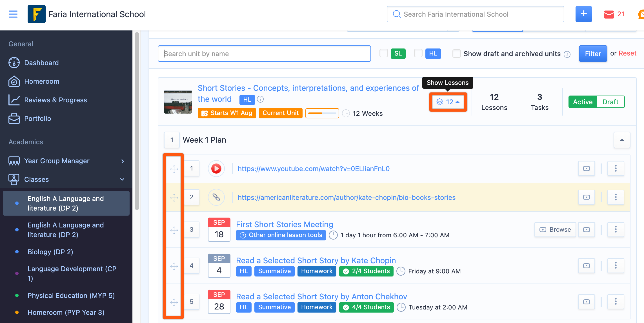Toggle the 12 lessons dropdown
This screenshot has width=644, height=323.
tap(448, 102)
